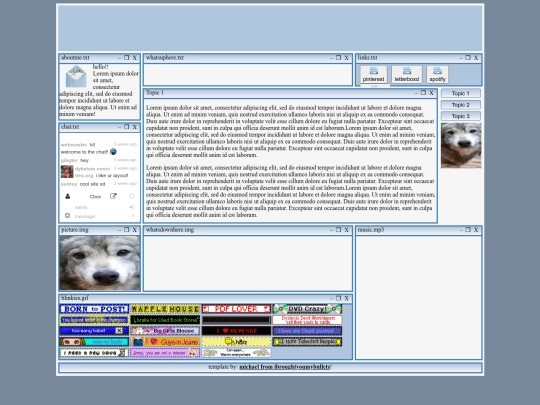The height and width of the screenshot is (405, 540).
Task: Toggle the chat sound speaker icon
Action: 132,207
